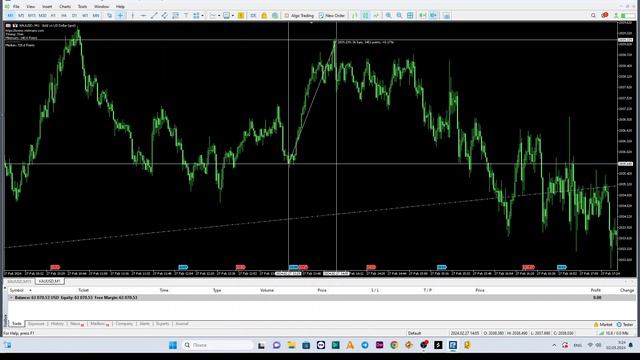Open the Window menu

coord(101,7)
